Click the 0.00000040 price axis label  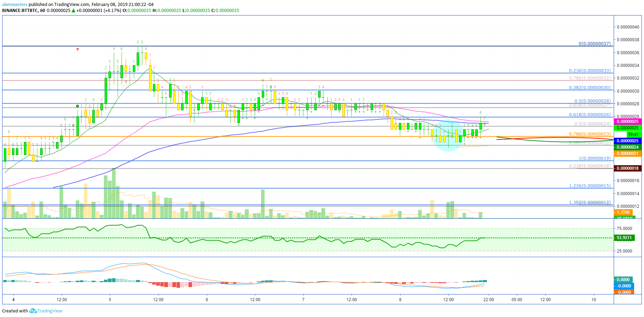(x=628, y=27)
